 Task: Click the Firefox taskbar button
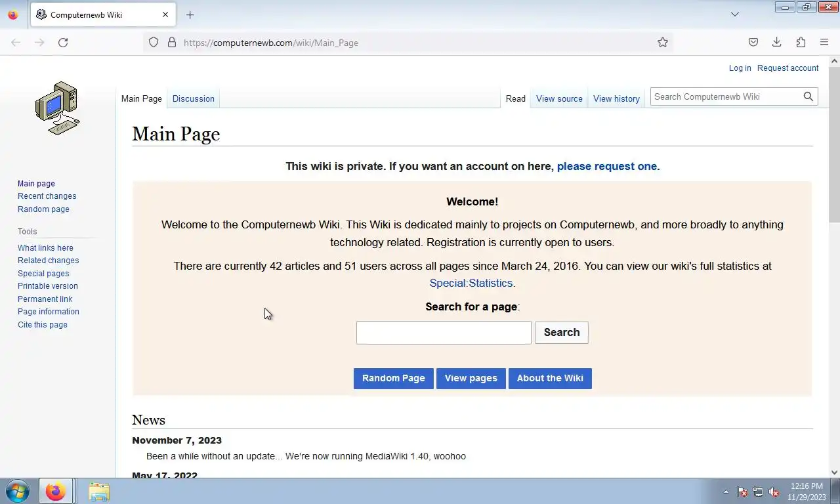56,492
